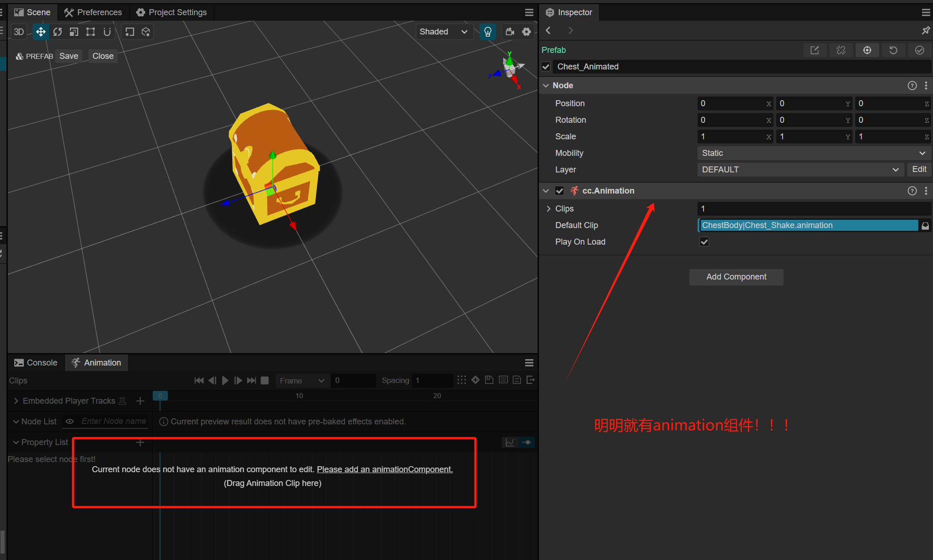Open the Mobility Static dropdown
The image size is (933, 560).
pyautogui.click(x=814, y=153)
